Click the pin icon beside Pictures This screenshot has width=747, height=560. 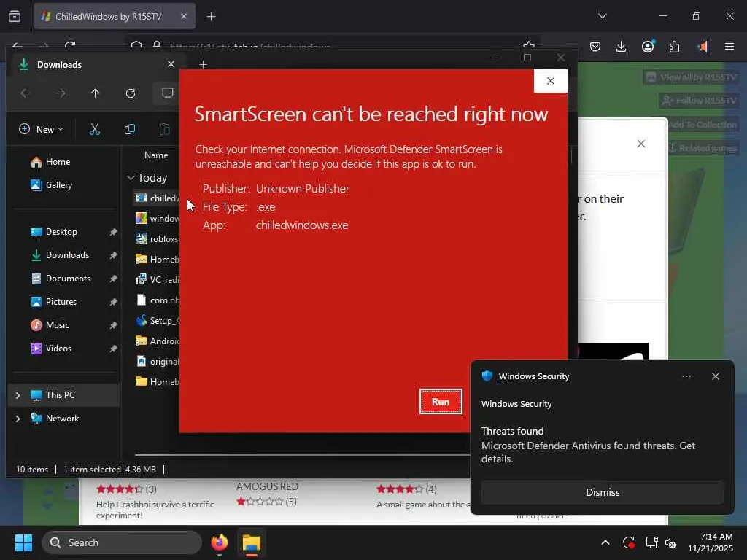[x=113, y=302]
